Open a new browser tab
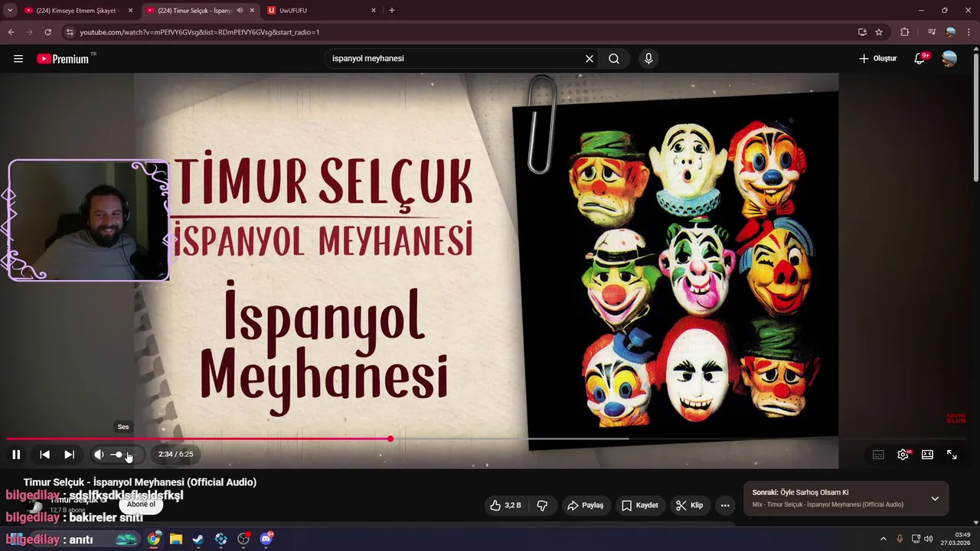Viewport: 980px width, 551px height. pyautogui.click(x=392, y=11)
